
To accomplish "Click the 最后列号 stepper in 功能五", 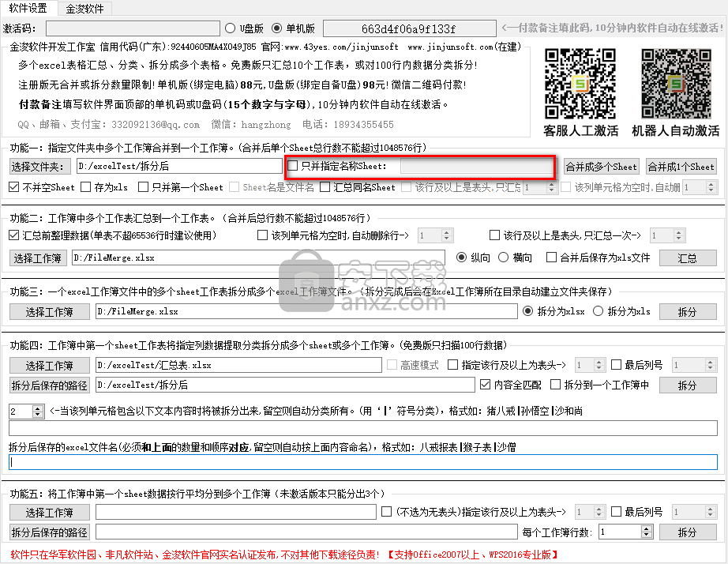I will 694,513.
